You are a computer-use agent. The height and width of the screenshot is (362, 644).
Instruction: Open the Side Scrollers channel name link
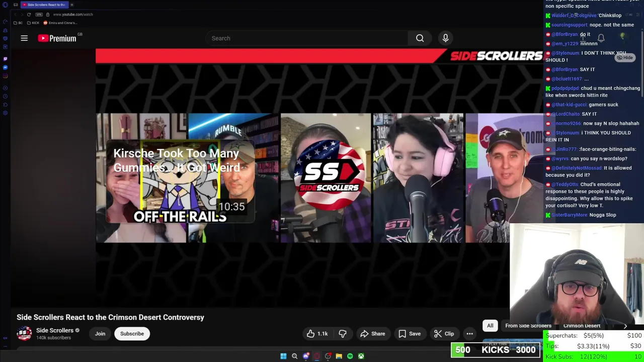[x=55, y=330]
